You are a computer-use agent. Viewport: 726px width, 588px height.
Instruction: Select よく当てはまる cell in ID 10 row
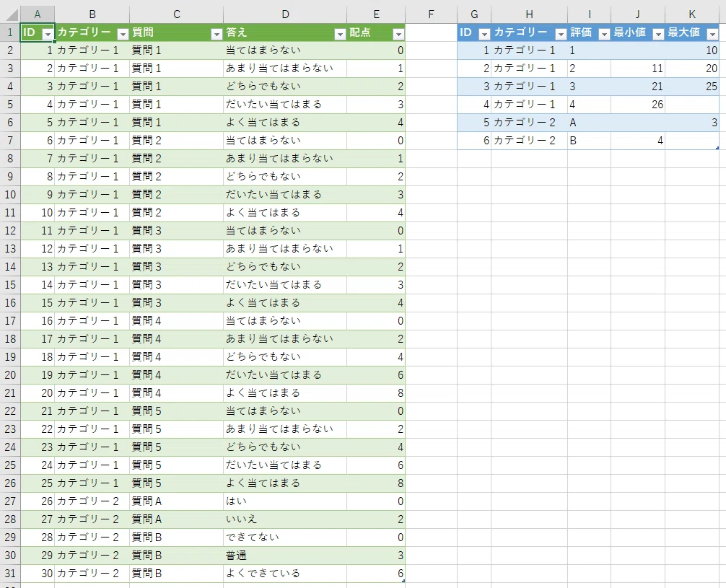pos(285,213)
